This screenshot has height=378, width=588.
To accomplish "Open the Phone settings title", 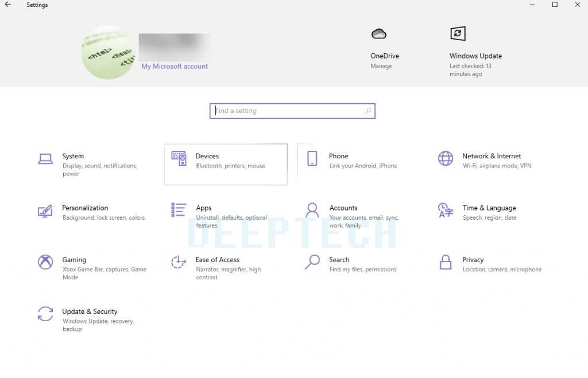I will pos(339,156).
